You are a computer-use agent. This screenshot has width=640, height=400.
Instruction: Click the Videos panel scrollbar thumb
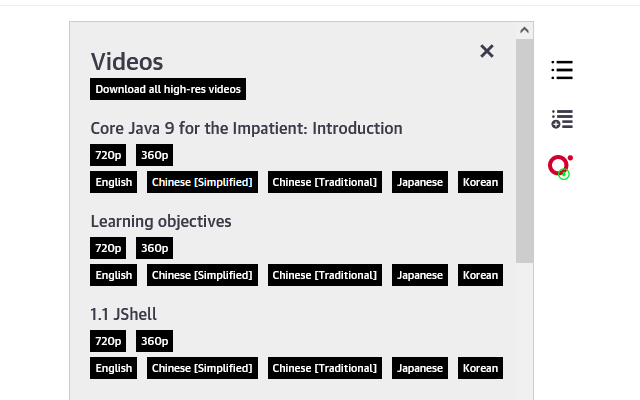pos(524,151)
